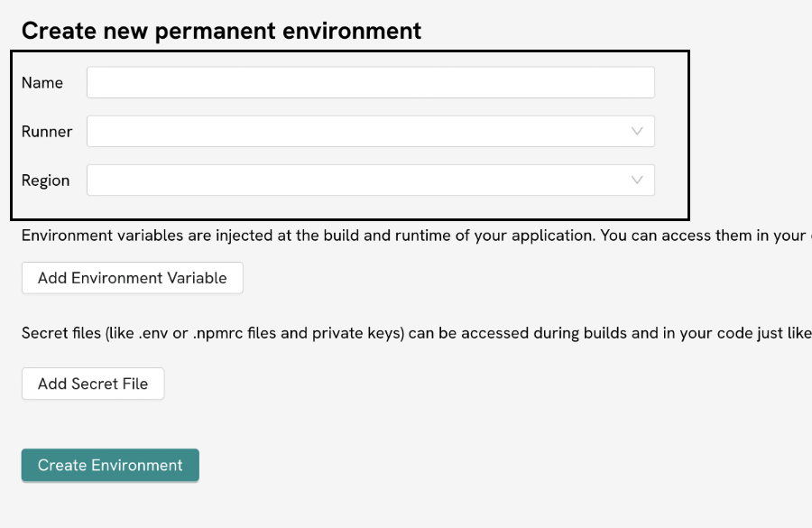Viewport: 812px width, 528px height.
Task: Submit with the Create Environment button
Action: point(110,465)
